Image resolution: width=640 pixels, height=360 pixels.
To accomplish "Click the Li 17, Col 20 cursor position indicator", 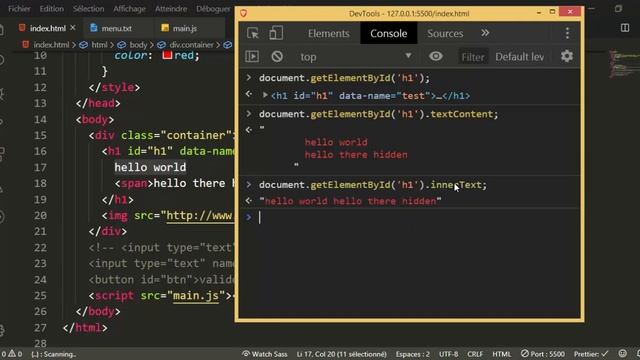I will click(x=341, y=354).
